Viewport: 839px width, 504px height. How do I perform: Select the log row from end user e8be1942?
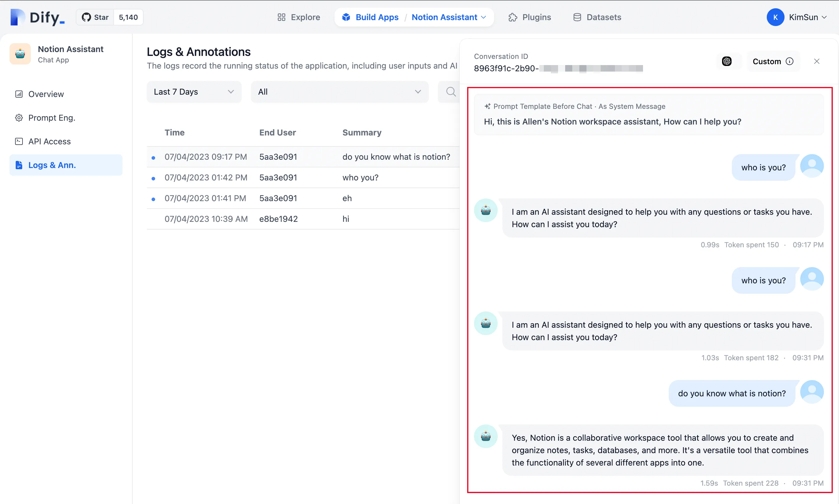[278, 219]
